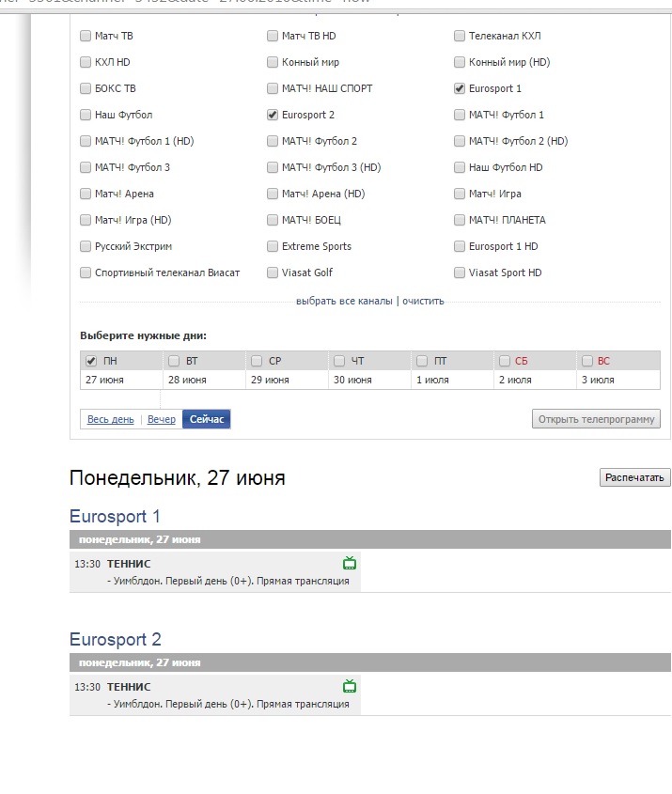Click the Распечатать button
Image resolution: width=672 pixels, height=794 pixels.
tap(634, 477)
